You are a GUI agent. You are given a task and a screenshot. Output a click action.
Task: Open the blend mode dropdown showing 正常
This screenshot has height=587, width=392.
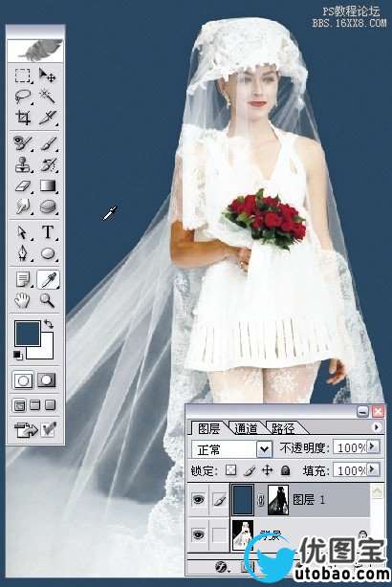pyautogui.click(x=231, y=448)
